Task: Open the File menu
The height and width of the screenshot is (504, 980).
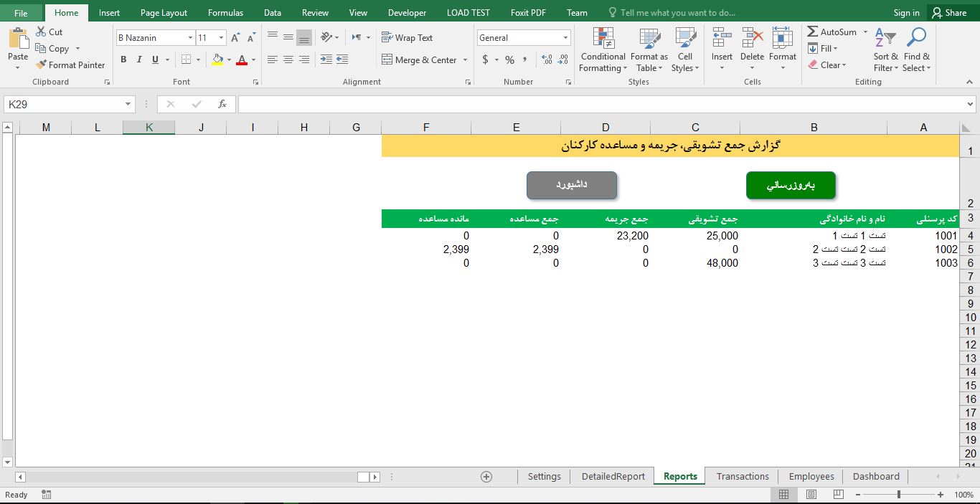Action: (x=21, y=12)
